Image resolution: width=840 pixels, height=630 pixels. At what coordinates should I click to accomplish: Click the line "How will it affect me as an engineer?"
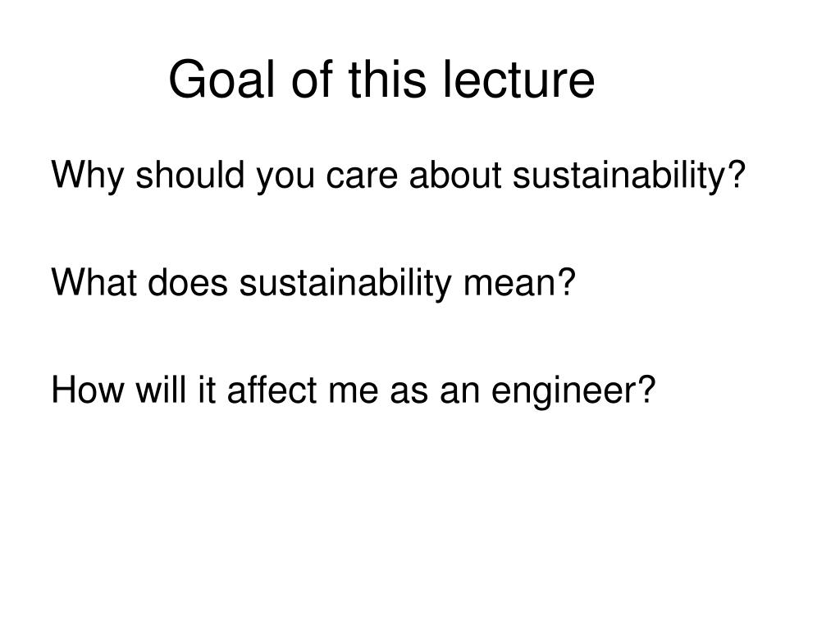[x=353, y=391]
